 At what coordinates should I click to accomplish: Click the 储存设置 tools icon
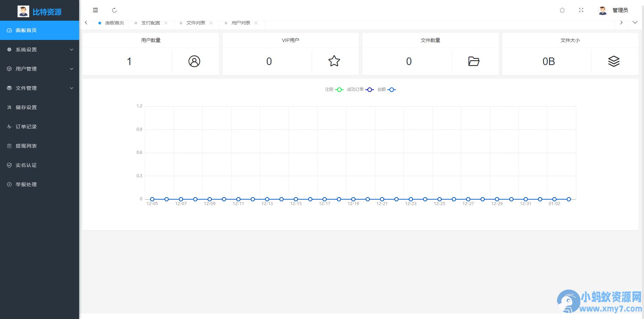pos(9,107)
